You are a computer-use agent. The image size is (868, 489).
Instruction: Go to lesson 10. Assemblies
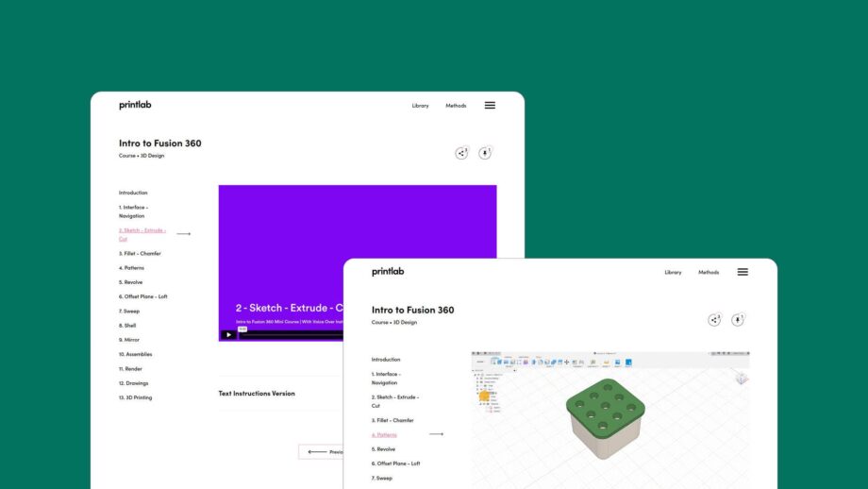coord(135,354)
